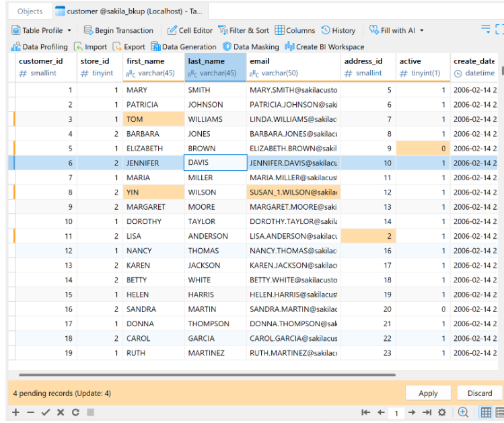Viewport: 504px width, 423px height.
Task: Click the modified YIN first_name cell
Action: pyautogui.click(x=153, y=192)
